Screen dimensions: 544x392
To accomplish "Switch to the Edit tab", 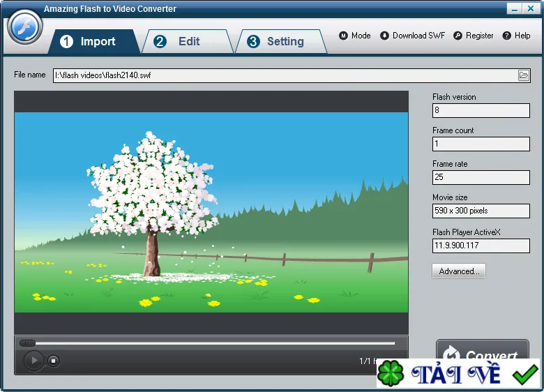I will click(188, 42).
